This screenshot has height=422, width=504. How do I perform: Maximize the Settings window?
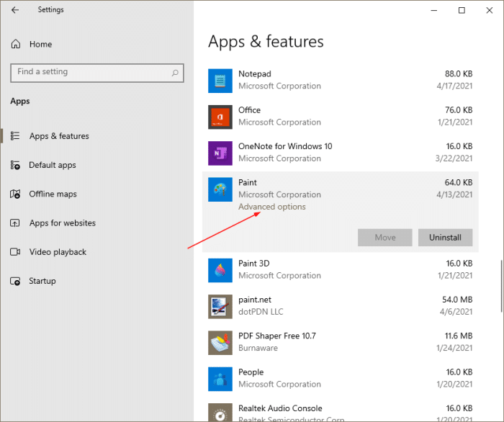pyautogui.click(x=462, y=11)
